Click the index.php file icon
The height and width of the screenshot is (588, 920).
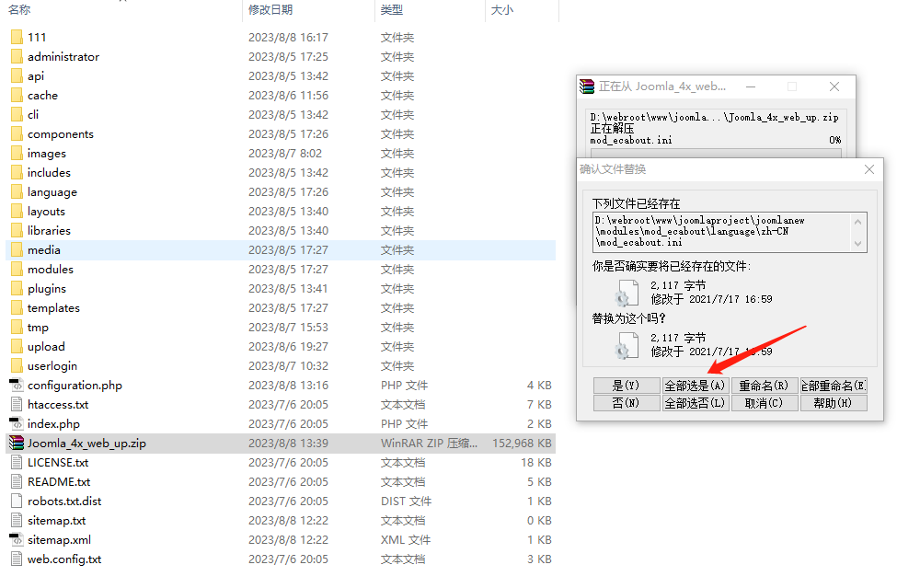[16, 424]
